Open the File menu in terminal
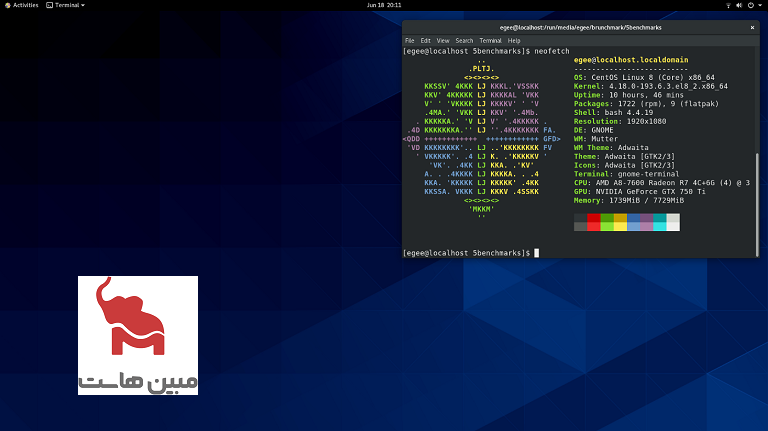768x431 pixels. (x=409, y=41)
